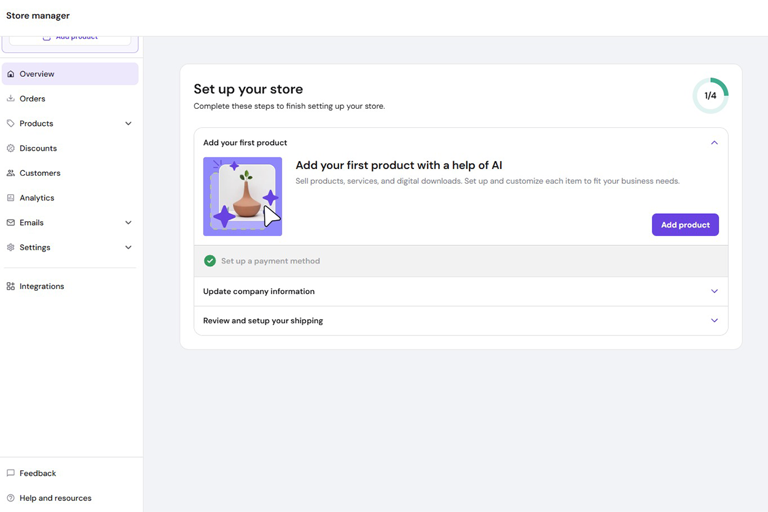Click the Review and setup your shipping title
The width and height of the screenshot is (768, 512).
(263, 320)
